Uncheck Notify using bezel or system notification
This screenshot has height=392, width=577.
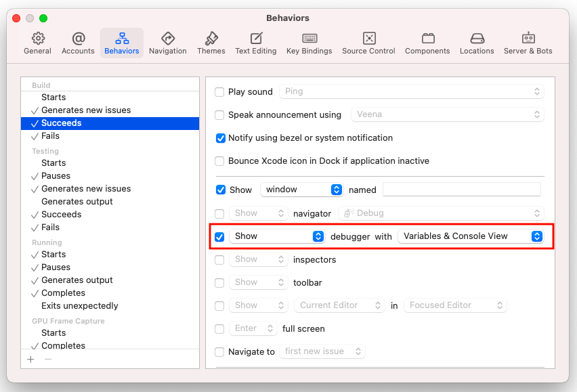click(x=219, y=138)
